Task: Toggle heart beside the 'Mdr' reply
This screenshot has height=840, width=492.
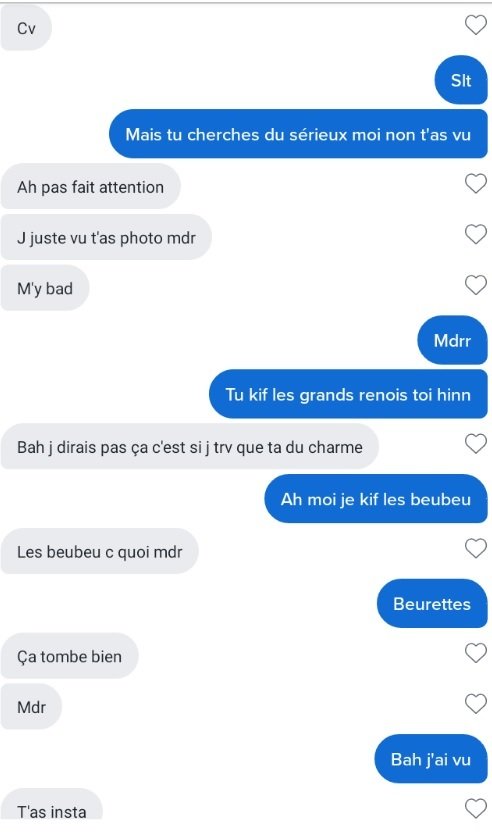Action: [x=475, y=704]
